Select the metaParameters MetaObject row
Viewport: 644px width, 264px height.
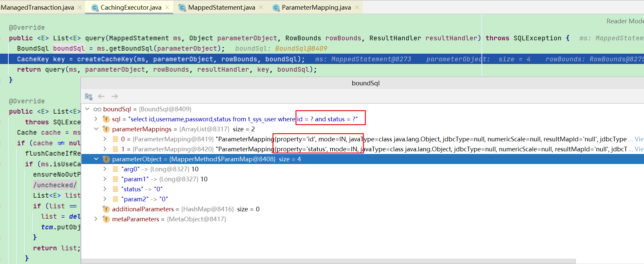point(363,219)
